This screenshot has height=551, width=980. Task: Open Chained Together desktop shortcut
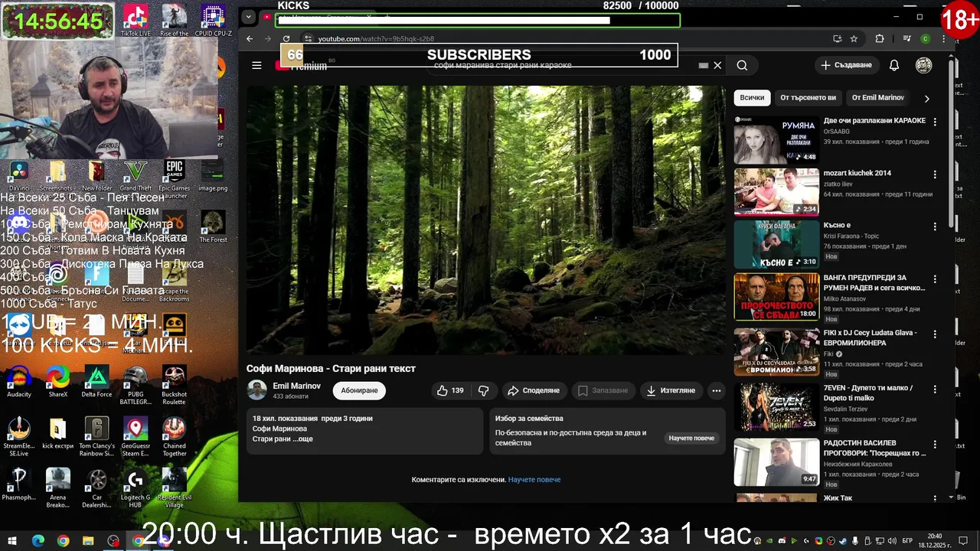click(175, 437)
